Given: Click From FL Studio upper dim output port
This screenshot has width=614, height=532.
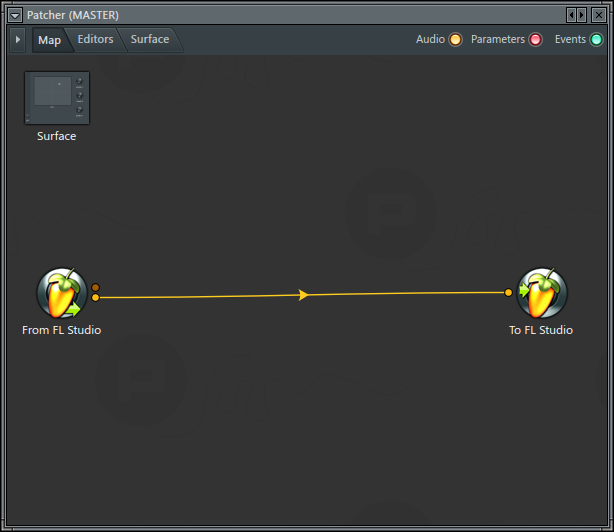Looking at the screenshot, I should click(x=96, y=288).
